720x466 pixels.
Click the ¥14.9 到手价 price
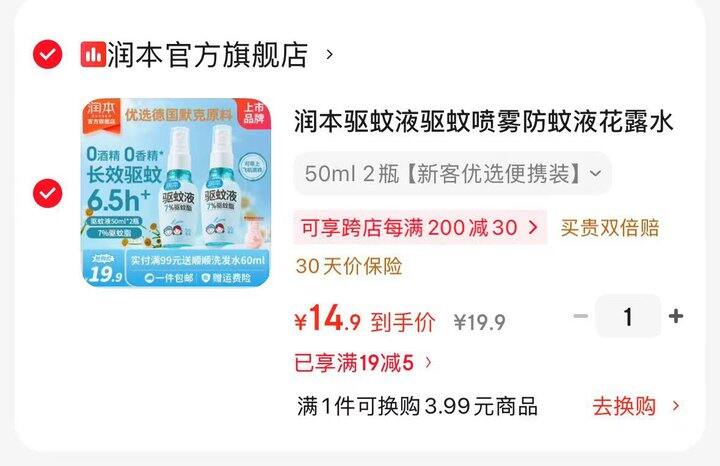pyautogui.click(x=365, y=320)
